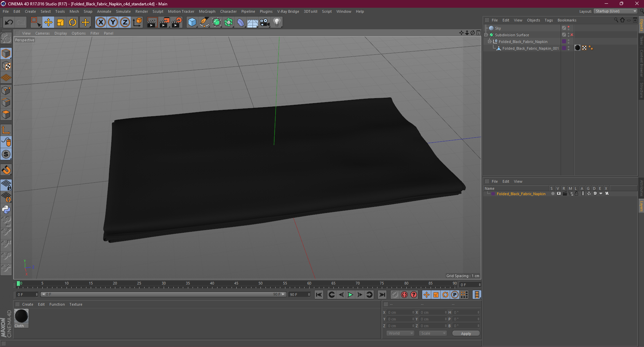This screenshot has height=347, width=644.
Task: Switch to Texture mode
Action: [6, 66]
